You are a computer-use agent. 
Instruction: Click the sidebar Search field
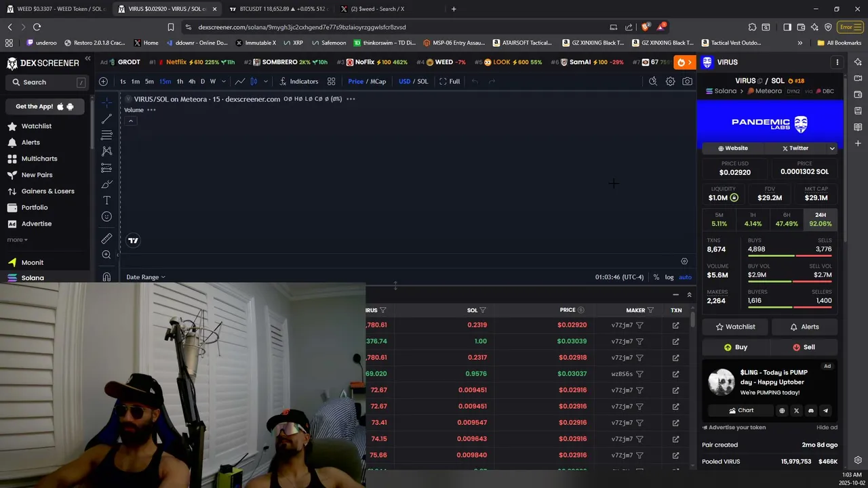46,82
